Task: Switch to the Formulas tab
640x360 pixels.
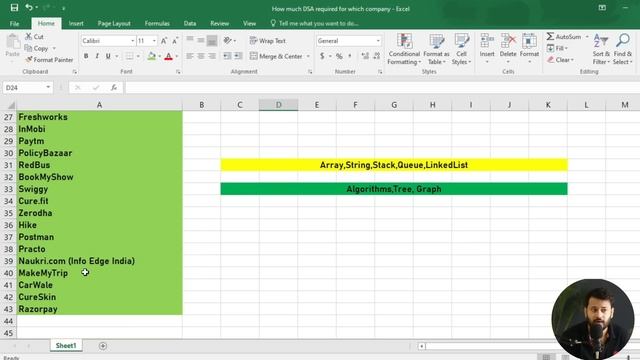Action: tap(157, 23)
